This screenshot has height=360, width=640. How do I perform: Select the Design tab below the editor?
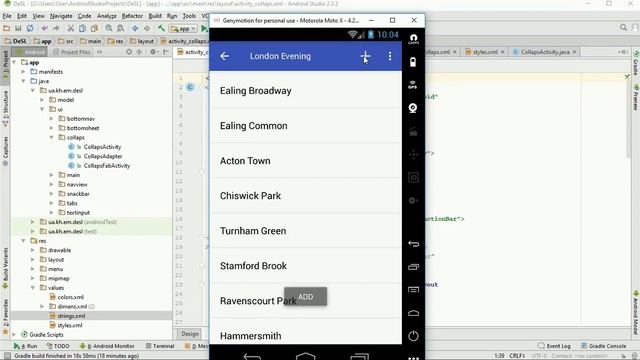pos(190,334)
